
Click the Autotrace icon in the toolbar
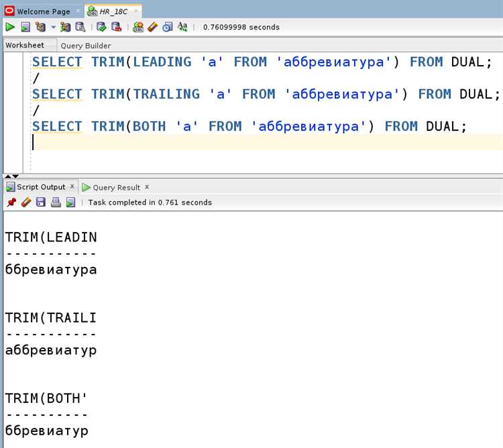pos(65,27)
